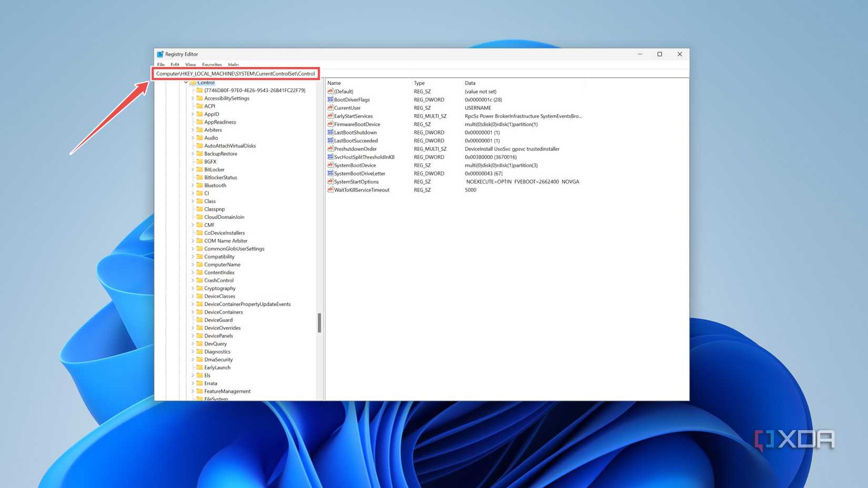Viewport: 868px width, 488px height.
Task: Expand the FeatureManagement key
Action: tap(193, 391)
